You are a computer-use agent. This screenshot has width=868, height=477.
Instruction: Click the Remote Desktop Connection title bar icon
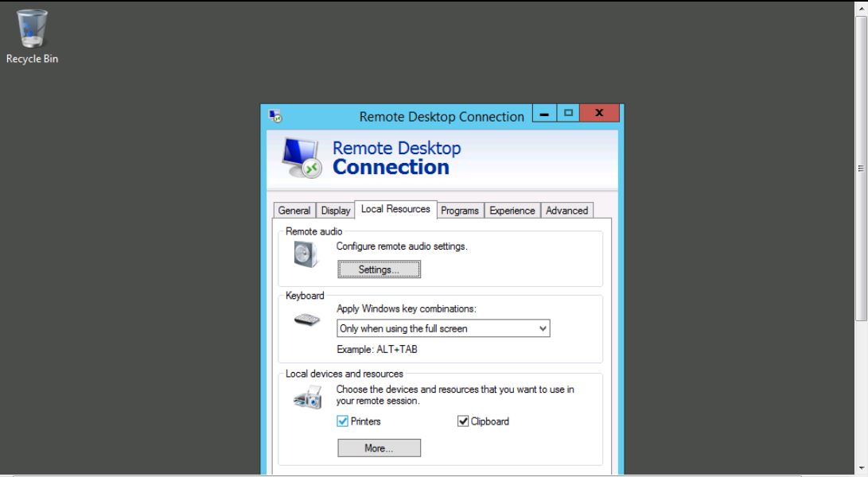coord(275,116)
